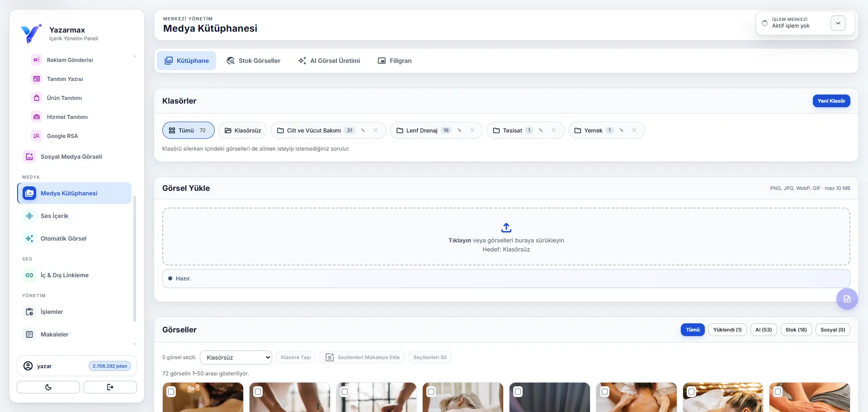Select the checkbox on the second image
Screen dimensions: 868x412
pos(258,392)
